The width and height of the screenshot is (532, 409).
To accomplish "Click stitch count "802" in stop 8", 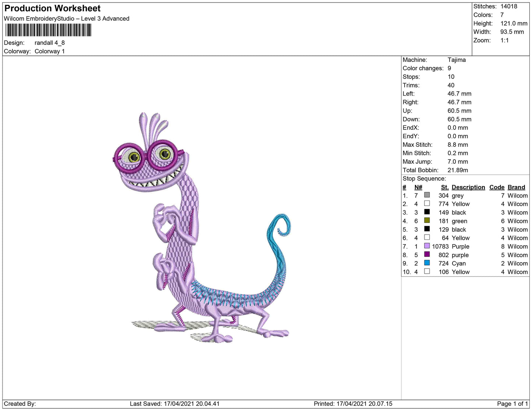I will click(444, 255).
